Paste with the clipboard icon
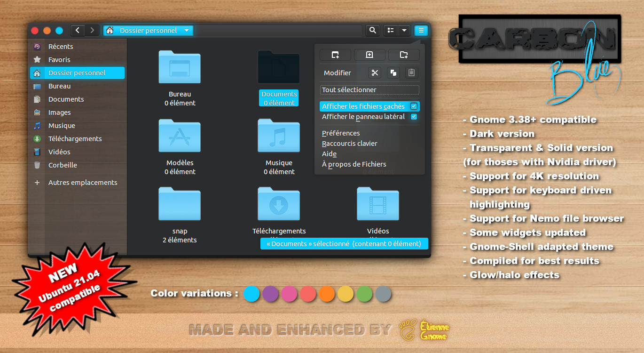 [x=411, y=72]
